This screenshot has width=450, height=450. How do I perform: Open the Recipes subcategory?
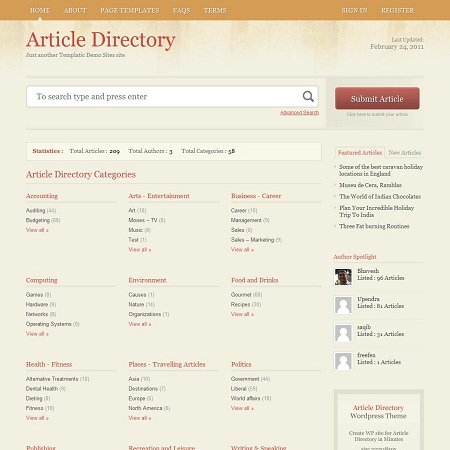[240, 304]
